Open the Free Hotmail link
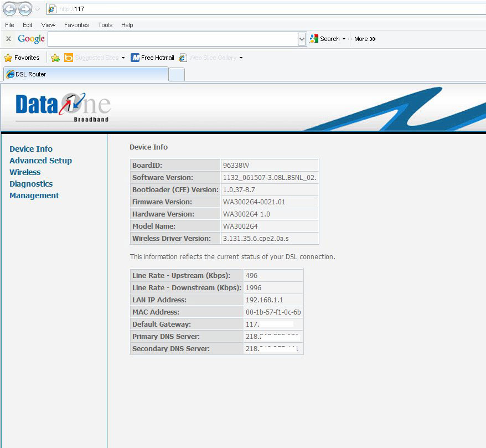Viewport: 486px width, 448px height. [x=153, y=58]
